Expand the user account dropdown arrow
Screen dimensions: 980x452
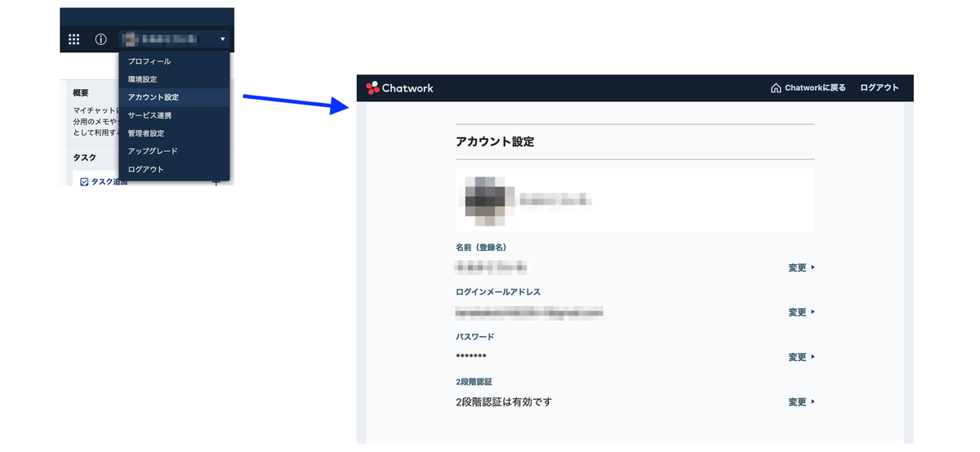click(222, 39)
